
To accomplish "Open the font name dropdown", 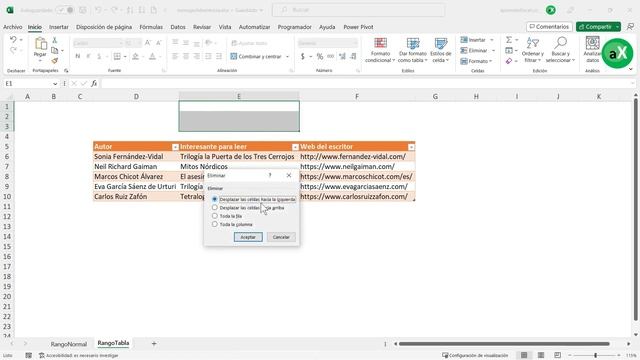I will (120, 43).
